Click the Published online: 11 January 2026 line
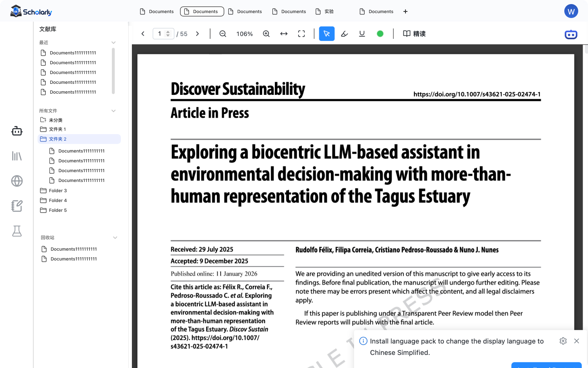This screenshot has width=588, height=368. 214,274
